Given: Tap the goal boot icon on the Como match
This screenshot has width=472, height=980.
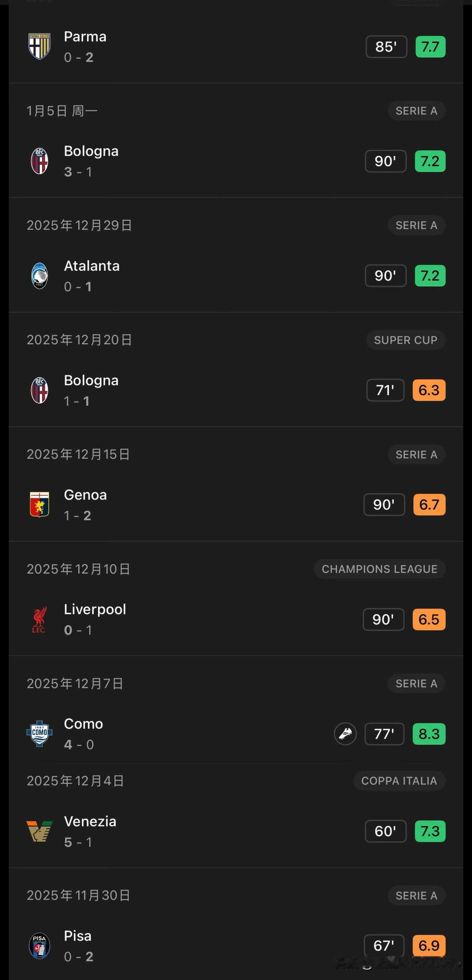Looking at the screenshot, I should (346, 734).
